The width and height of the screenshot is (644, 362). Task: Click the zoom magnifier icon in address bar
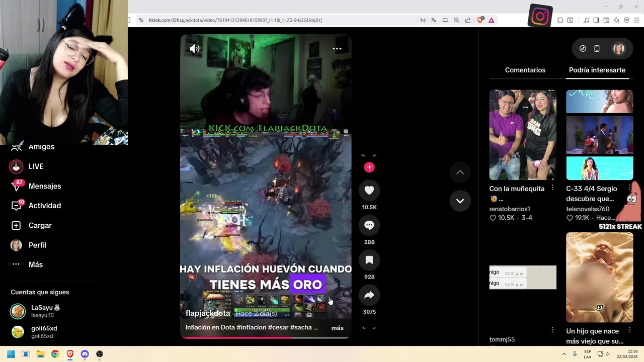tap(456, 20)
